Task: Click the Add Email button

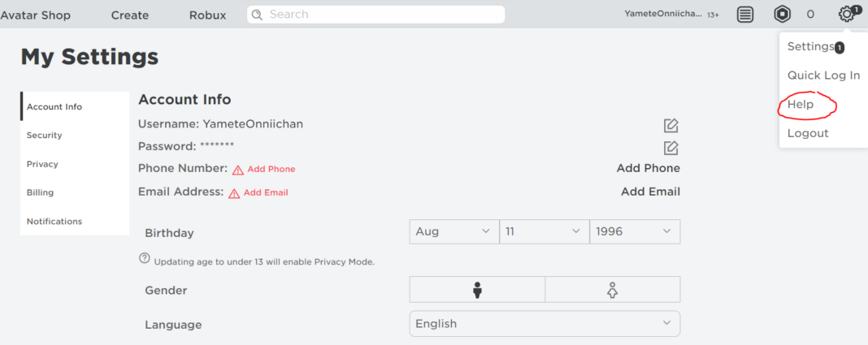Action: (x=650, y=192)
